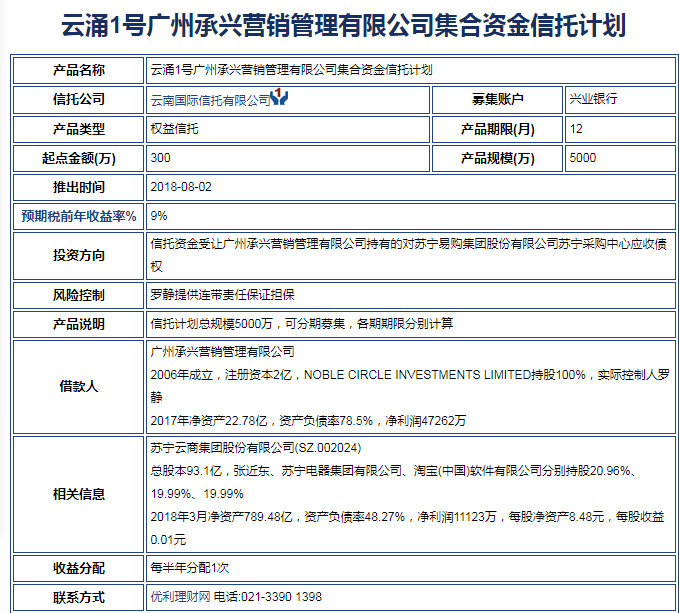Click the expected yield value 9%
This screenshot has width=679, height=613.
pyautogui.click(x=159, y=215)
